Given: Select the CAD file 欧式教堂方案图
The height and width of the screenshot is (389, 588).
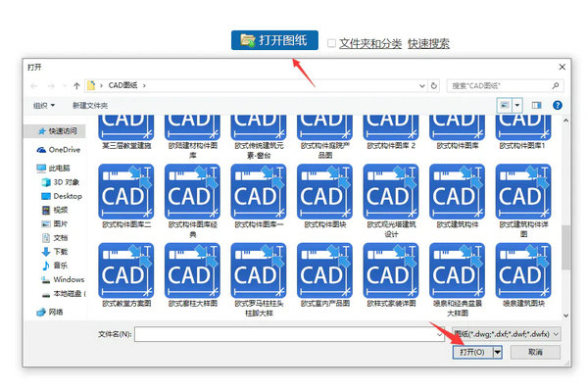Looking at the screenshot, I should coord(126,274).
